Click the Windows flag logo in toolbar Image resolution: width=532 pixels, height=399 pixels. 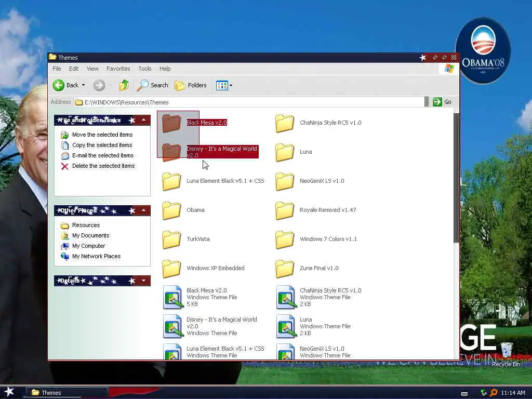click(449, 69)
